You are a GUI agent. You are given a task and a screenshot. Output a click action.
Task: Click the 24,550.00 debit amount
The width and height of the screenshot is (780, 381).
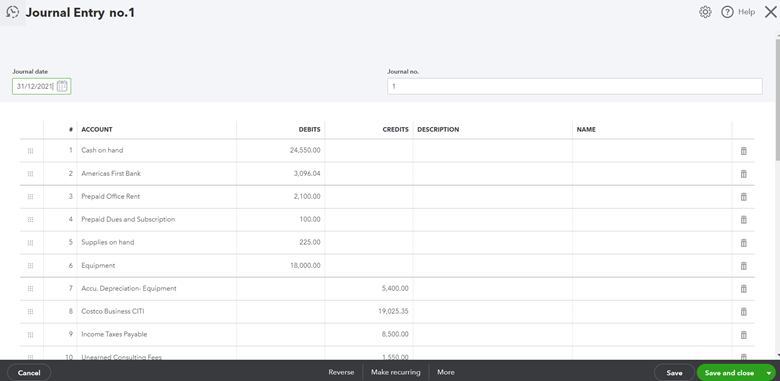point(305,150)
